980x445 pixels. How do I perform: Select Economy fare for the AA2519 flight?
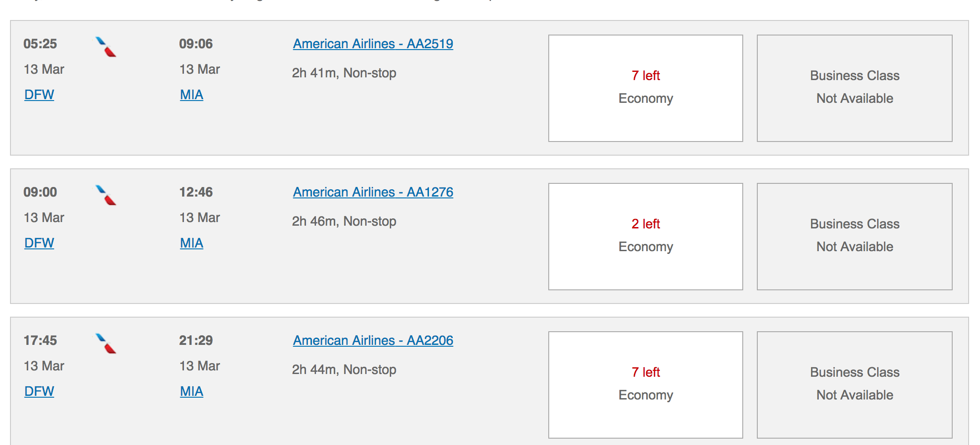(645, 88)
